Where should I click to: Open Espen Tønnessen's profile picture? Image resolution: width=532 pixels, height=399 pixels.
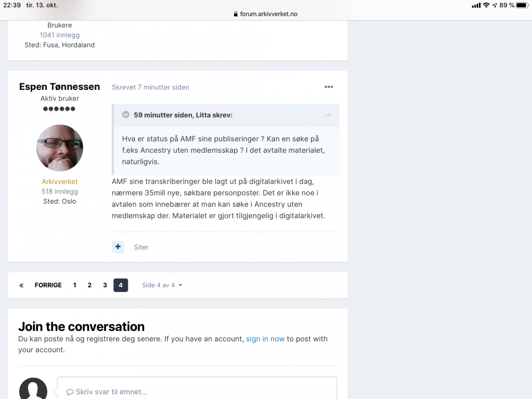60,148
